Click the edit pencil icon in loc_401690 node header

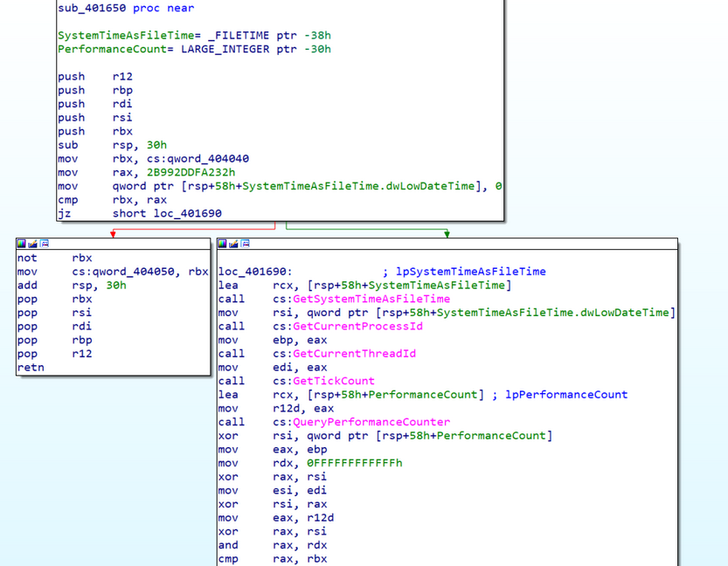233,244
